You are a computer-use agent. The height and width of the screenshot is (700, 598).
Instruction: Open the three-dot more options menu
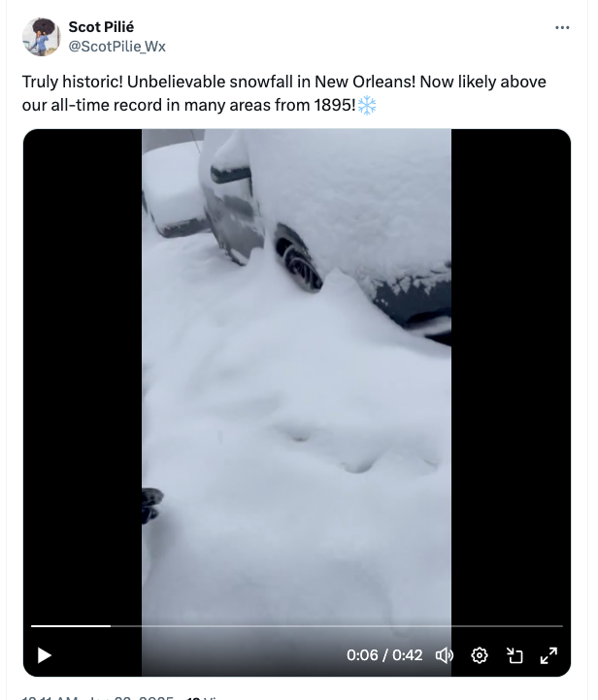[562, 28]
